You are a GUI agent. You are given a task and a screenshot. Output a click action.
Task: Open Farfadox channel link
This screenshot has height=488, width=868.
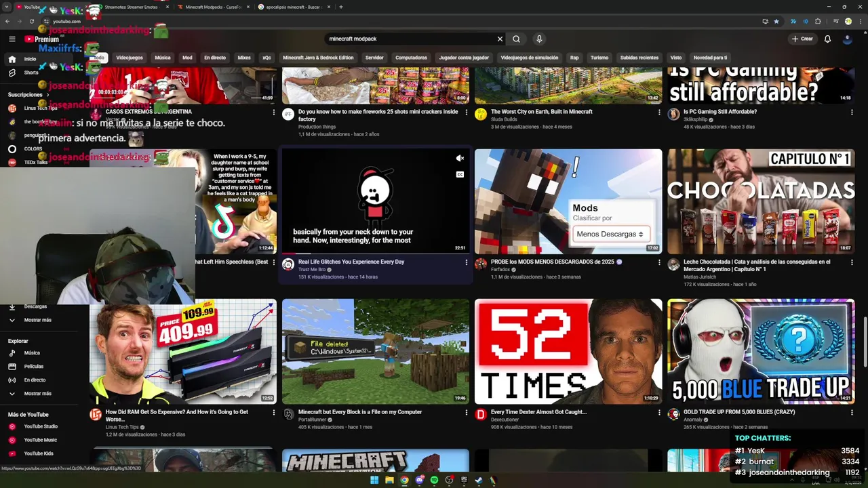[501, 270]
